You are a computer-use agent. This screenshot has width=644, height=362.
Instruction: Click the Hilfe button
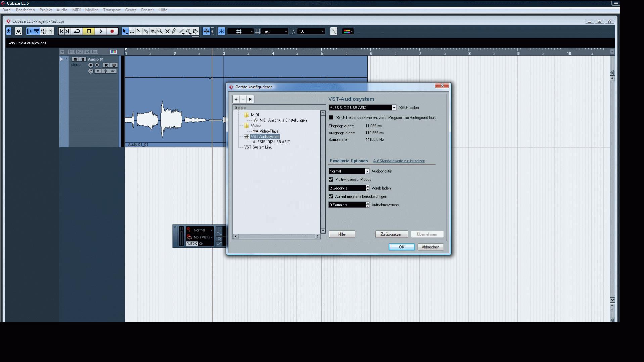[342, 235]
